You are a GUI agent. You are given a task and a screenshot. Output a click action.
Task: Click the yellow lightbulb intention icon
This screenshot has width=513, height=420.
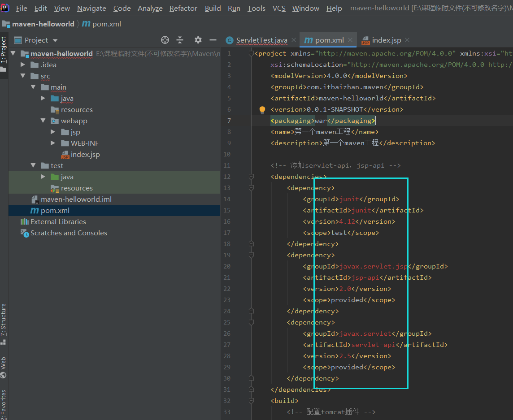[262, 110]
